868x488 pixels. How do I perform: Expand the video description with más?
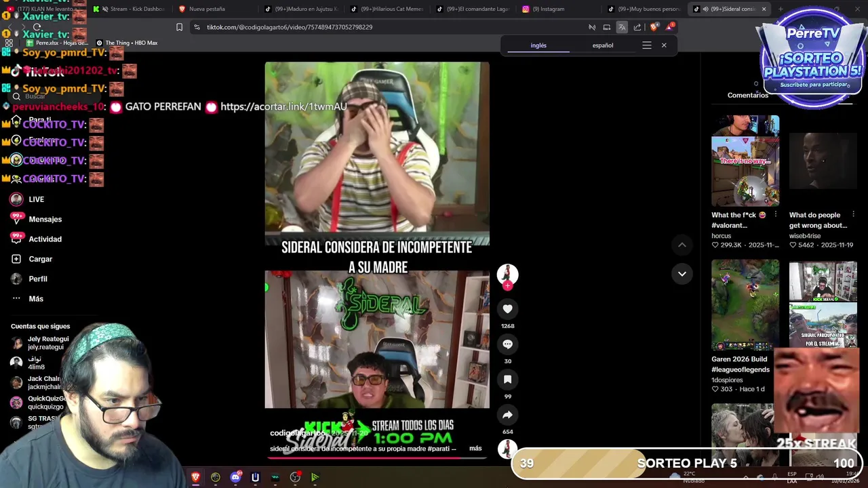coord(475,449)
